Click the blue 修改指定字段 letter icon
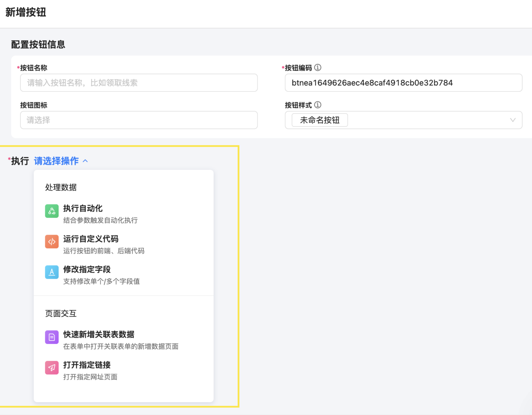 (52, 272)
